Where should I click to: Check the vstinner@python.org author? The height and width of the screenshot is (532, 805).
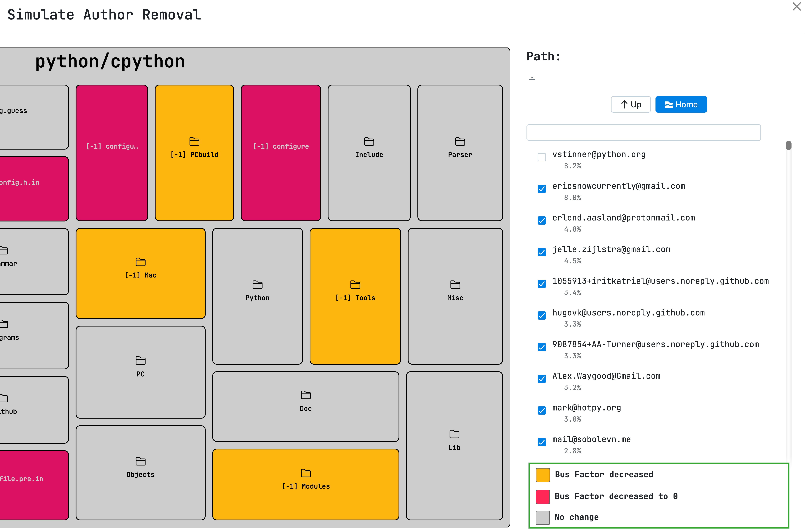tap(542, 157)
